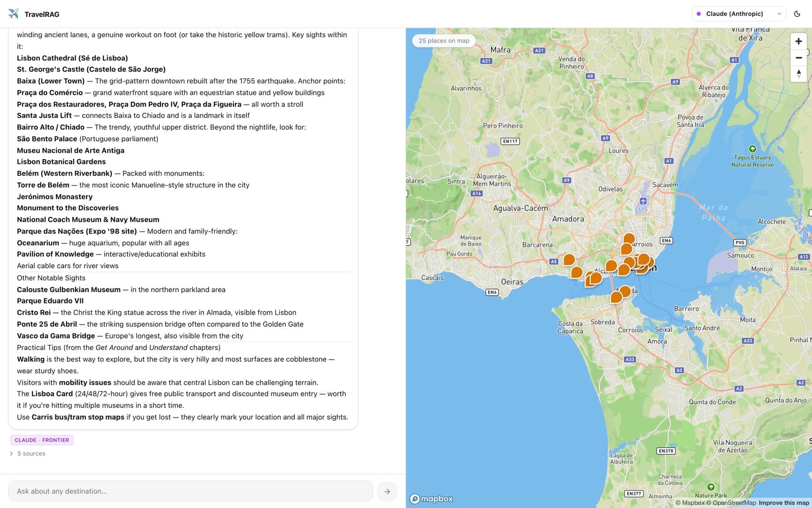Toggle dark mode with the moon icon
The image size is (812, 508).
(797, 14)
